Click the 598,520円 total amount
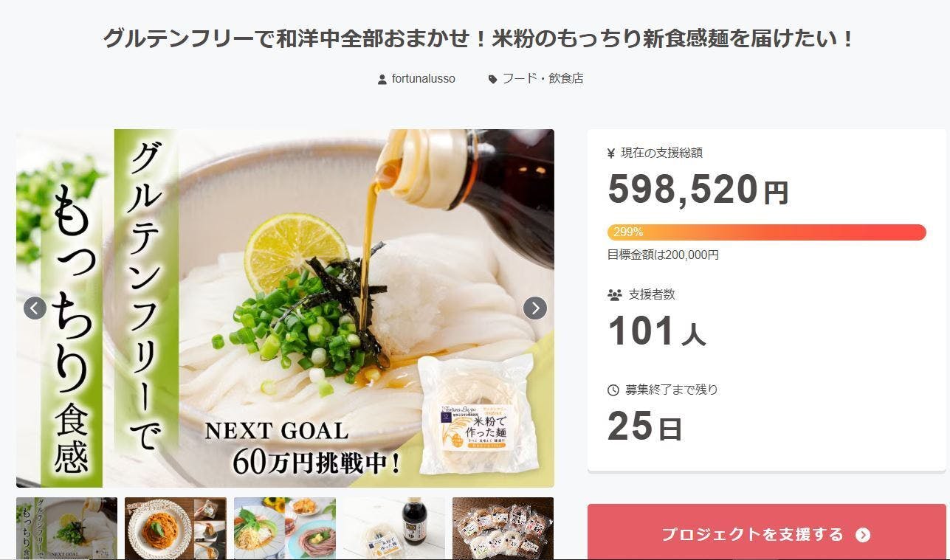 click(698, 190)
